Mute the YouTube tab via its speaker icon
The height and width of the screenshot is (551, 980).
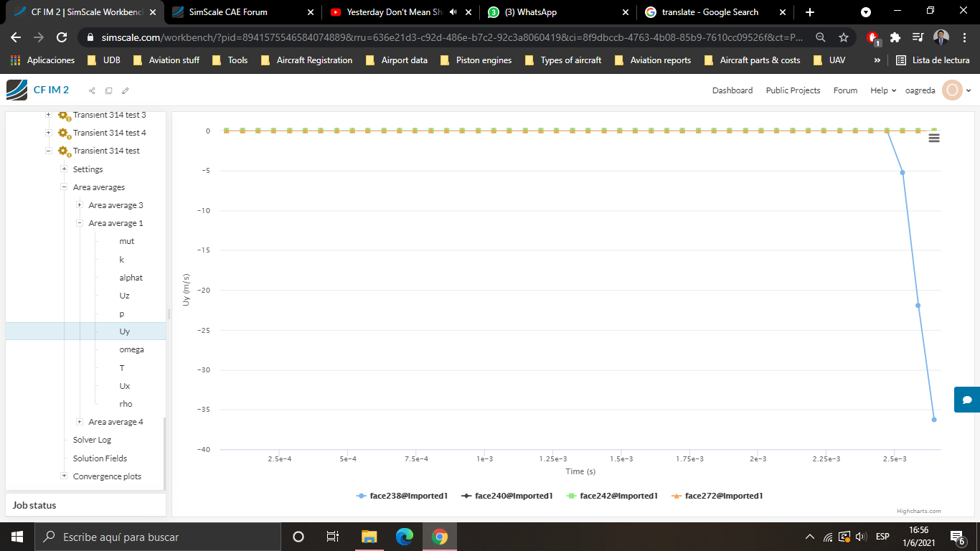coord(453,12)
